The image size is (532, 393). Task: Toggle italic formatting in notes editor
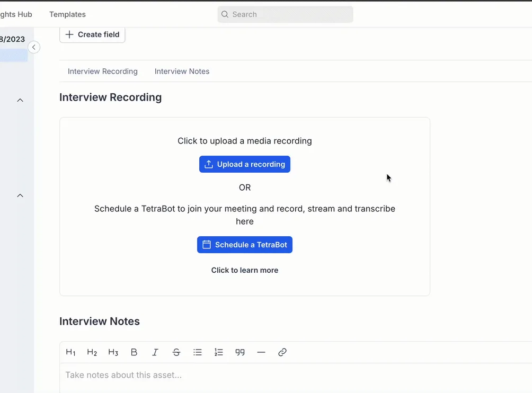pos(155,352)
